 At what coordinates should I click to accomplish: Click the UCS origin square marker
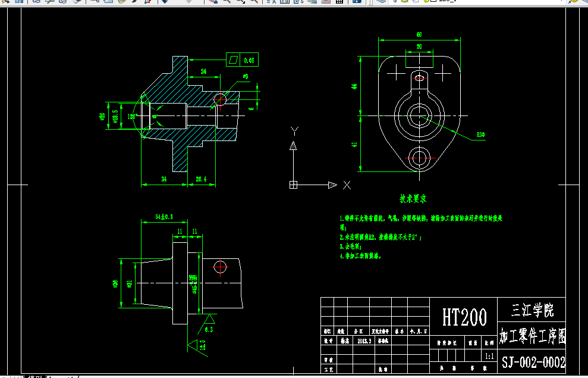(293, 185)
